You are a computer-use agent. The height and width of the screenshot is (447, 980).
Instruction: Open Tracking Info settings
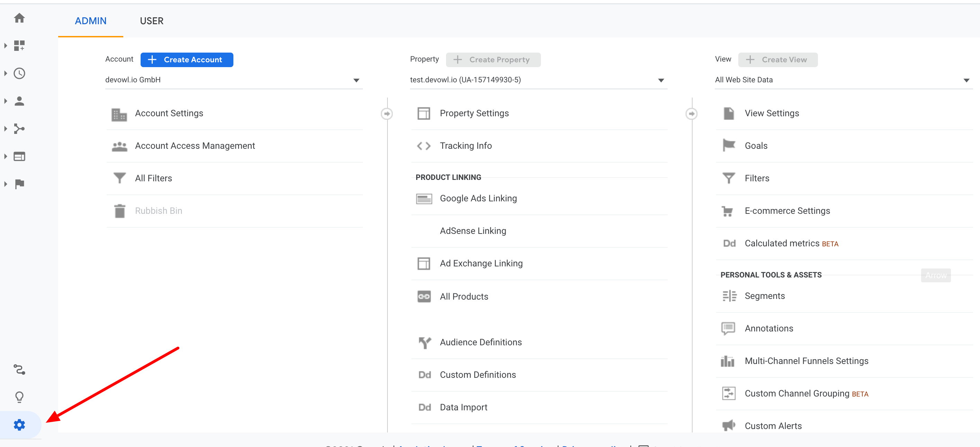(466, 146)
